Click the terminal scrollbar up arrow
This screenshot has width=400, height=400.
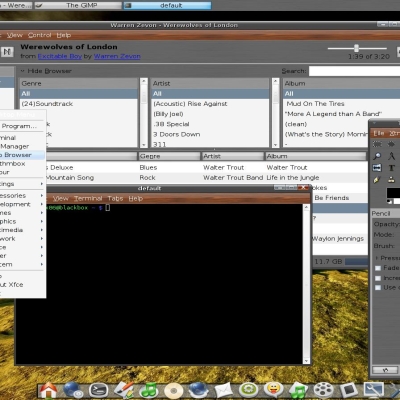click(x=306, y=207)
